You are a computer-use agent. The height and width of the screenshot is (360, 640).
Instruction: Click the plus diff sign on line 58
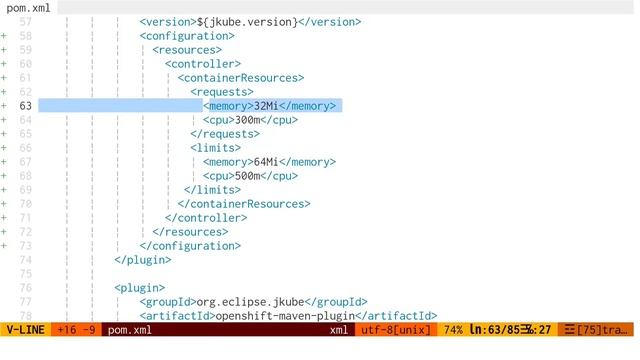(4, 36)
